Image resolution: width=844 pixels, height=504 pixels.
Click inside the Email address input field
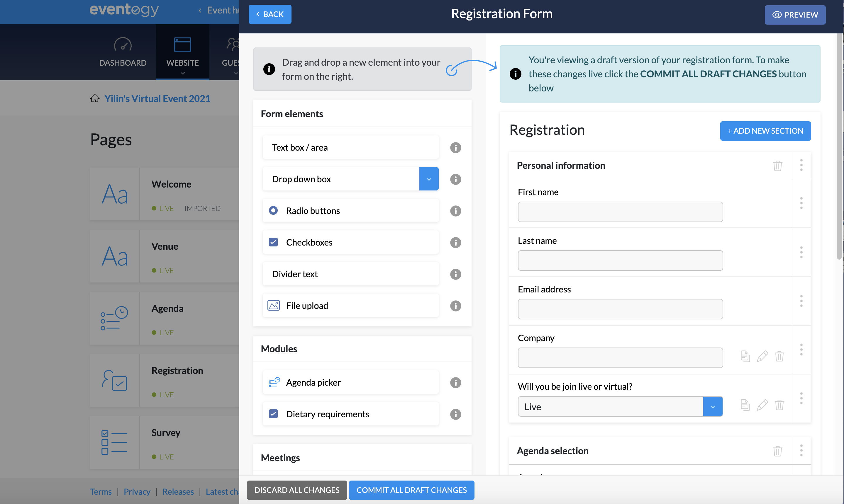coord(620,309)
